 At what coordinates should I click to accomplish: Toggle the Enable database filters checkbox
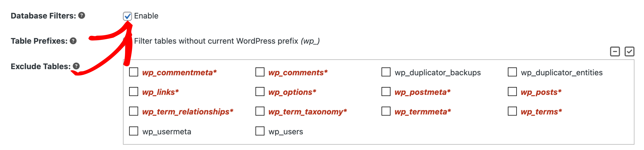click(x=128, y=16)
